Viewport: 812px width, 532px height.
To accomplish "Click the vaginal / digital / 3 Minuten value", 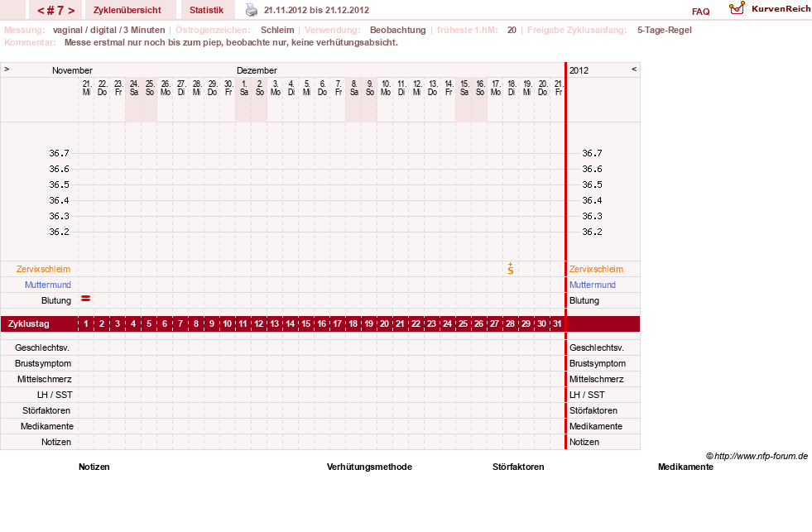I will click(x=108, y=30).
